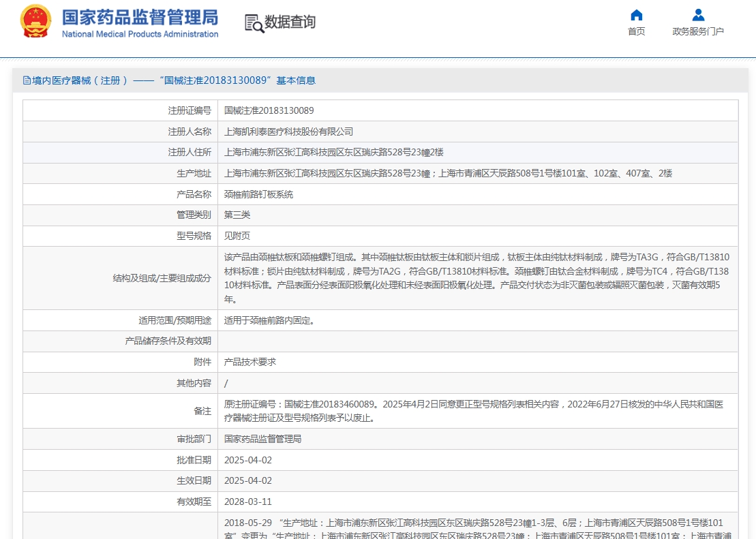The height and width of the screenshot is (539, 756).
Task: Click the 数据查询 search document icon
Action: pyautogui.click(x=254, y=23)
